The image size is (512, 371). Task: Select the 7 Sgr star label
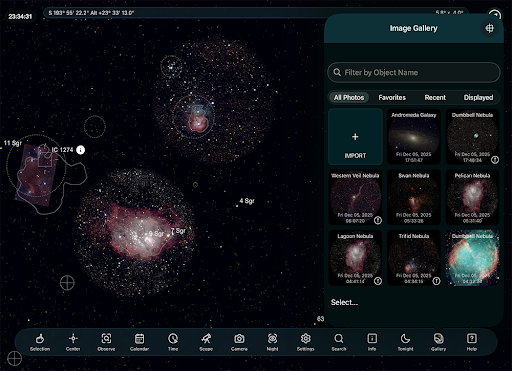pyautogui.click(x=178, y=231)
